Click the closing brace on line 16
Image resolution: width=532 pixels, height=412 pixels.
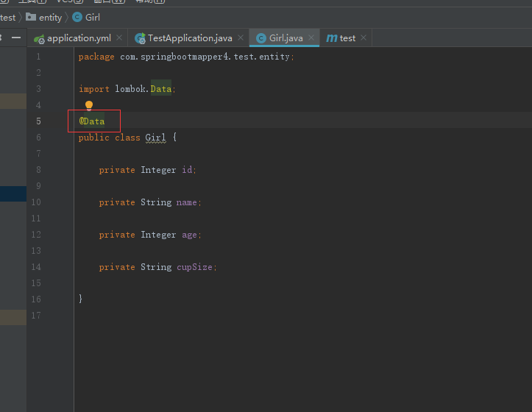[x=81, y=299]
